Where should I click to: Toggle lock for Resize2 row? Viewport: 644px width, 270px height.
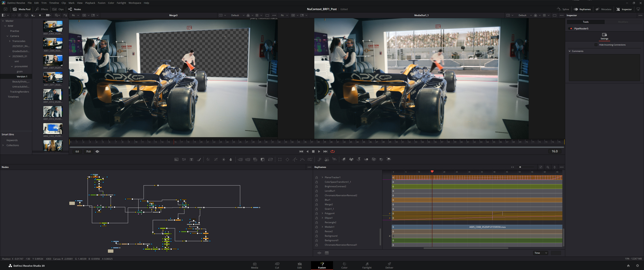pyautogui.click(x=317, y=231)
